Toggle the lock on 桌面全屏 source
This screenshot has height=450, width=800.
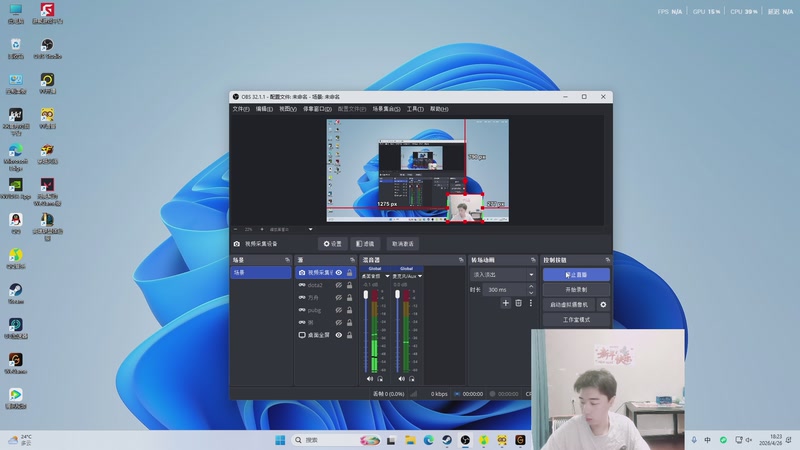click(349, 335)
